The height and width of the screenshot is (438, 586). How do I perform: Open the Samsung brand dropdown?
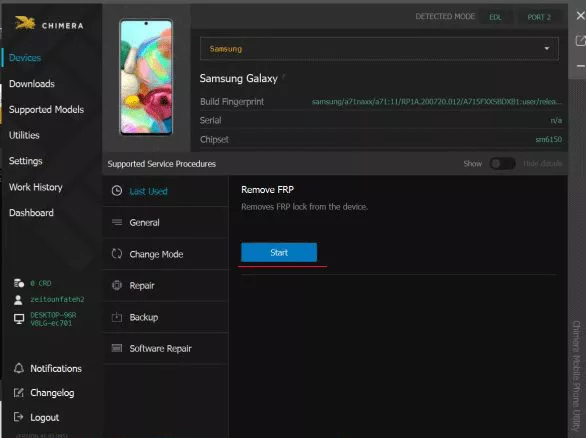379,49
